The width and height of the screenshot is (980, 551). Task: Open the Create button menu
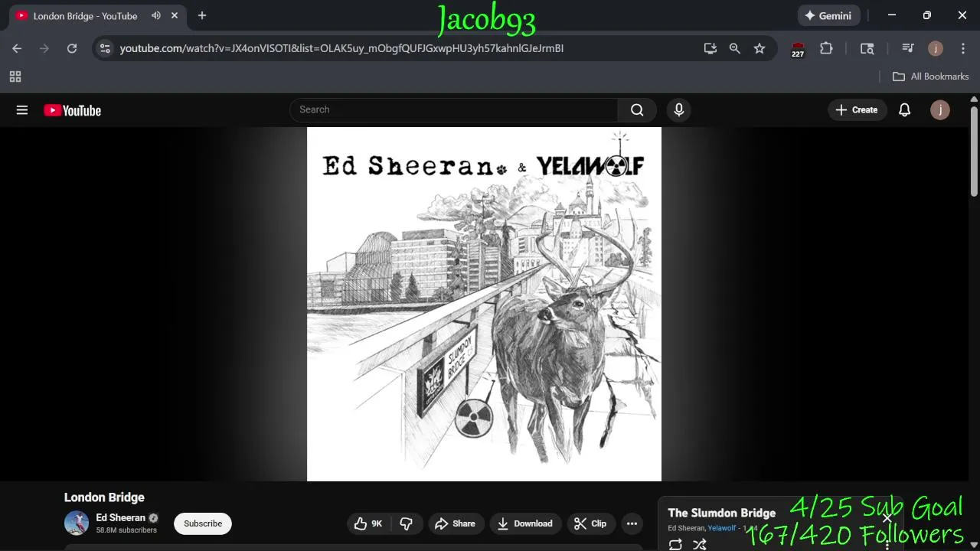[x=857, y=110]
